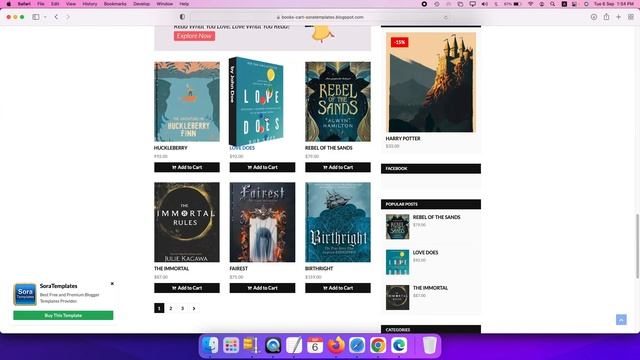
Task: Toggle the Safari sidebar button
Action: 36,17
